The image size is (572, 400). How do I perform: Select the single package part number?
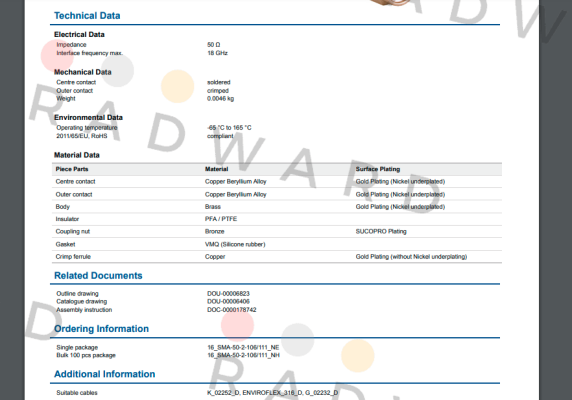tap(243, 347)
